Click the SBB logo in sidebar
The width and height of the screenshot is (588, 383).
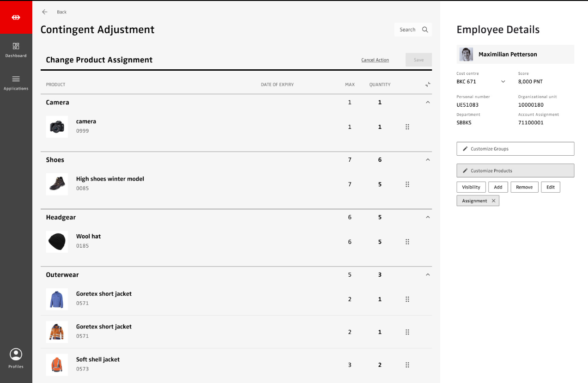pyautogui.click(x=16, y=17)
